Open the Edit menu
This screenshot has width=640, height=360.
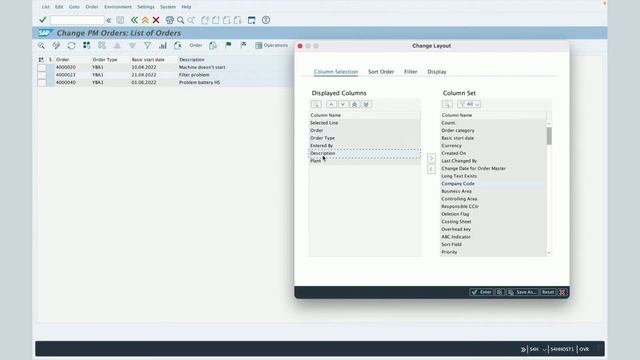tap(59, 7)
